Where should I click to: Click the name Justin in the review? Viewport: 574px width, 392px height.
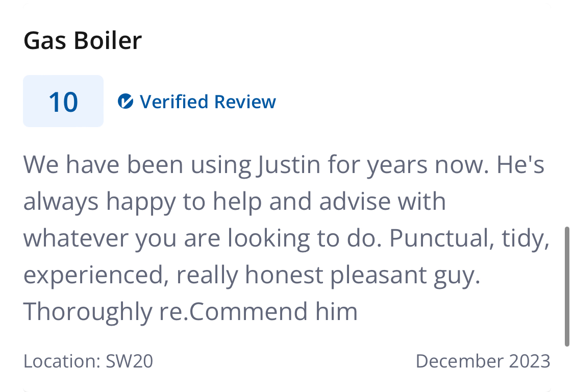point(289,165)
